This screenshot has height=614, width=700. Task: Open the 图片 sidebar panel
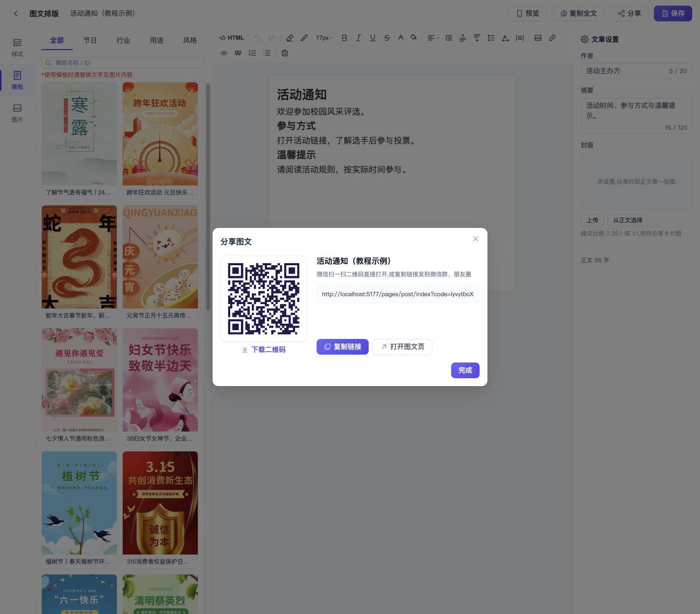tap(17, 113)
